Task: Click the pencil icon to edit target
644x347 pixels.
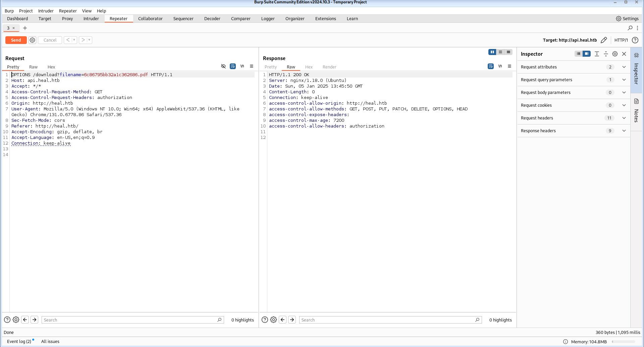Action: 604,40
